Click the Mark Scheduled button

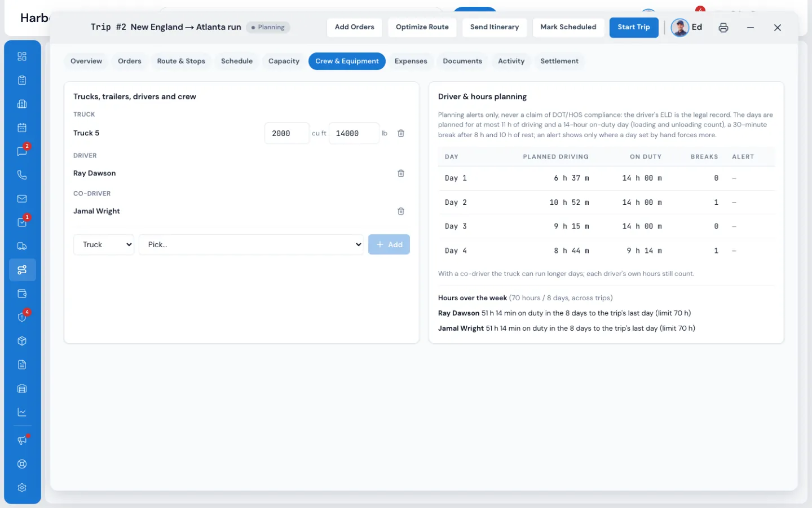point(568,28)
